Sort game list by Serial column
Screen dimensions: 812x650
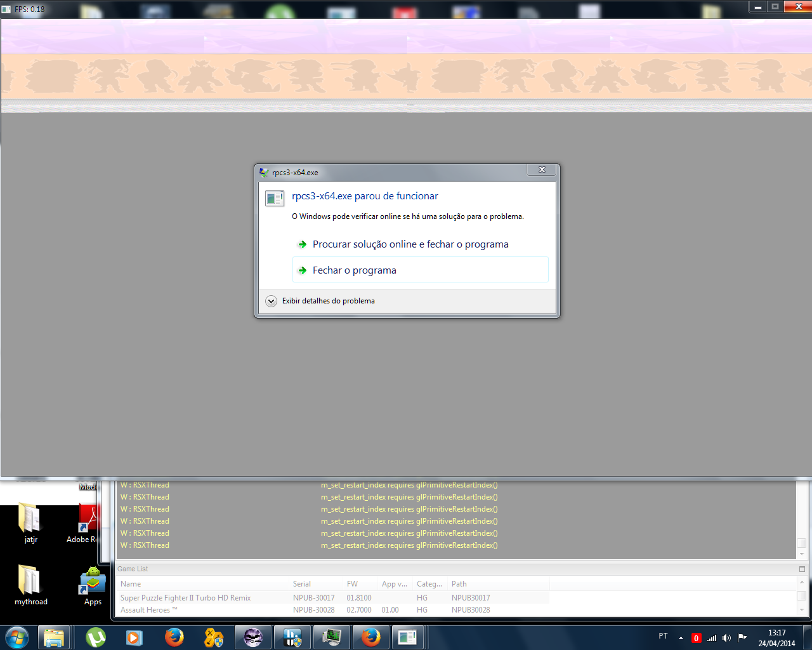(302, 584)
